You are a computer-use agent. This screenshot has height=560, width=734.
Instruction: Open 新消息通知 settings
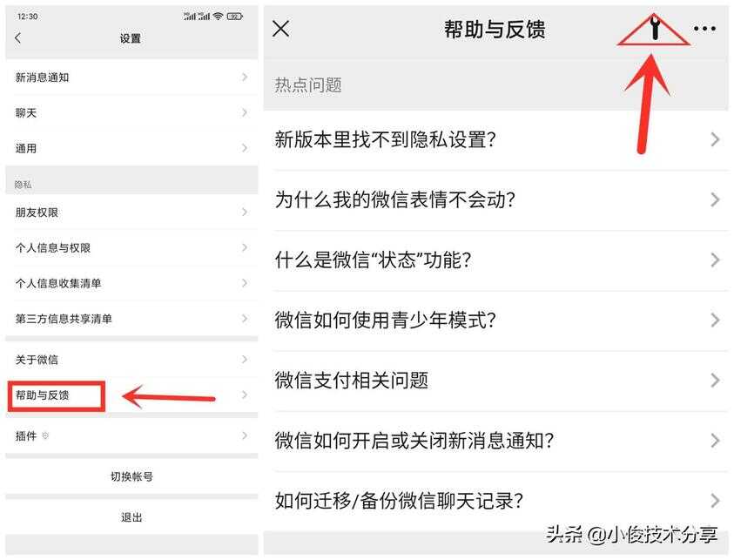(x=131, y=78)
